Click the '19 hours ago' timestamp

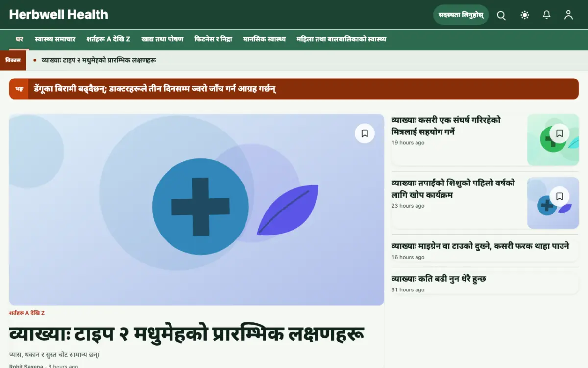408,143
